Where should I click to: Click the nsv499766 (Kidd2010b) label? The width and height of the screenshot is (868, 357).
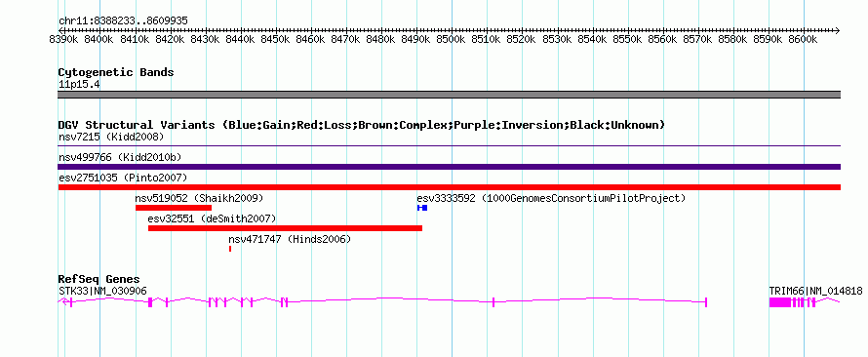point(120,158)
